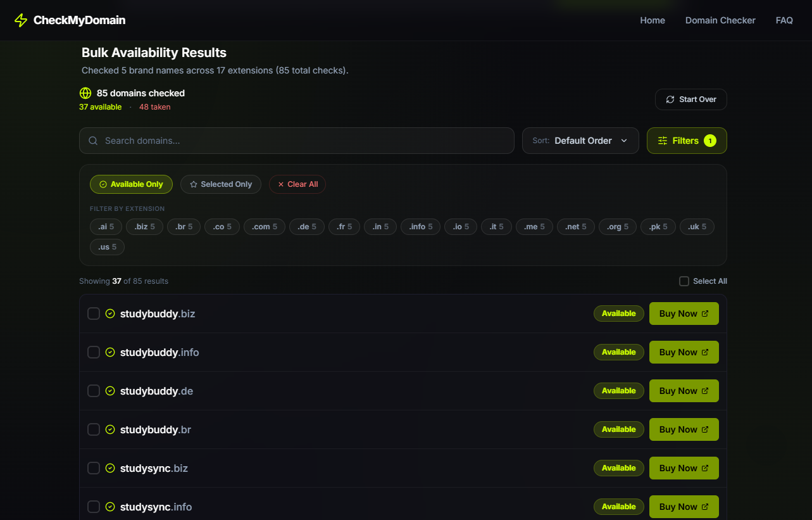Screen dimensions: 812x520
Task: Filter by the .fr extension
Action: pyautogui.click(x=344, y=227)
